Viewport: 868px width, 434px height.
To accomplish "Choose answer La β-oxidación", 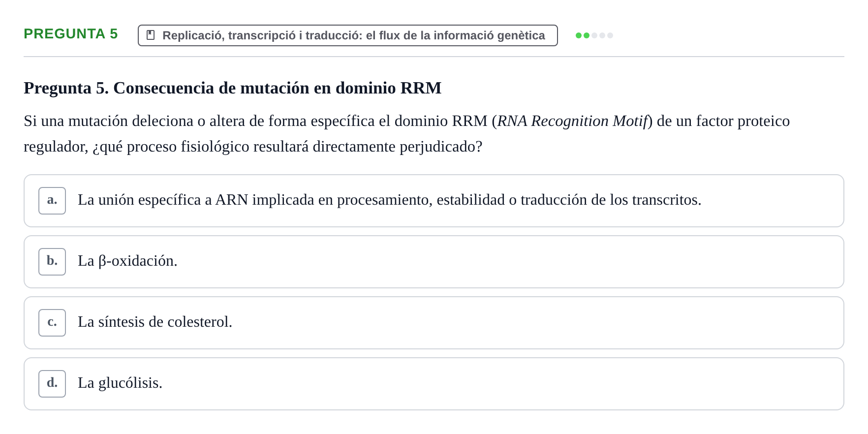I will [x=434, y=262].
